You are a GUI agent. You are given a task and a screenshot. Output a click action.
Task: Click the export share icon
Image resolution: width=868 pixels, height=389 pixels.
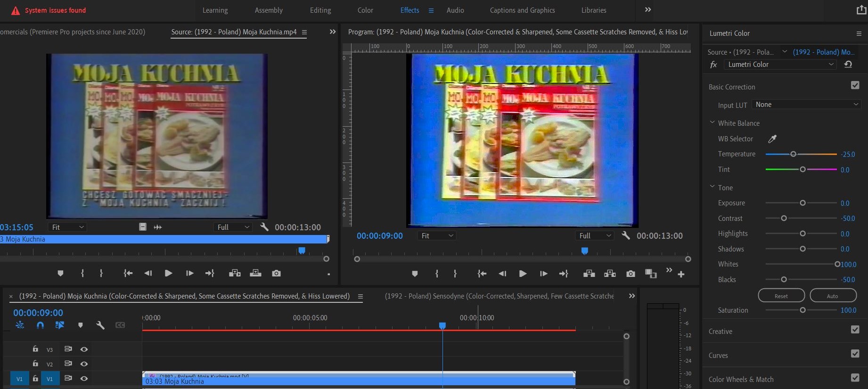861,10
